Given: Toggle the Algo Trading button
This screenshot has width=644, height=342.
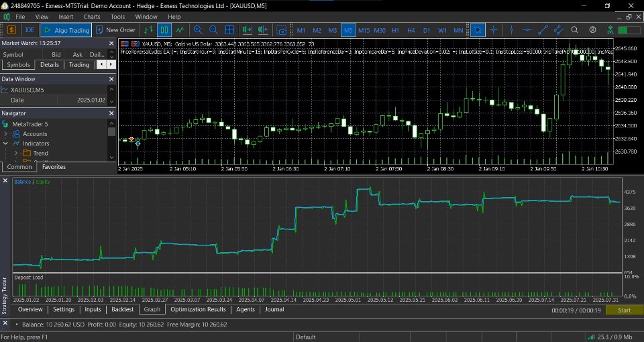Looking at the screenshot, I should (66, 30).
